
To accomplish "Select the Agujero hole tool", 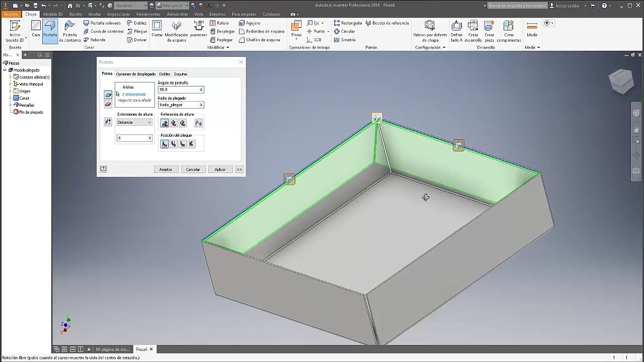I will pyautogui.click(x=250, y=23).
